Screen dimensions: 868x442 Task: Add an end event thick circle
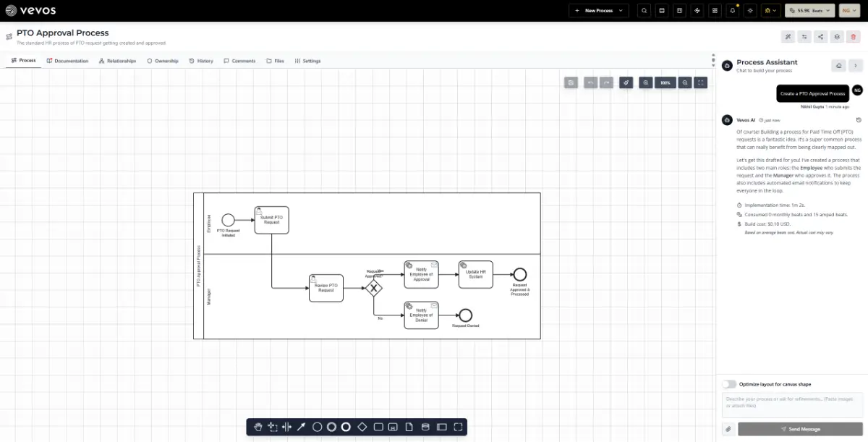click(346, 428)
